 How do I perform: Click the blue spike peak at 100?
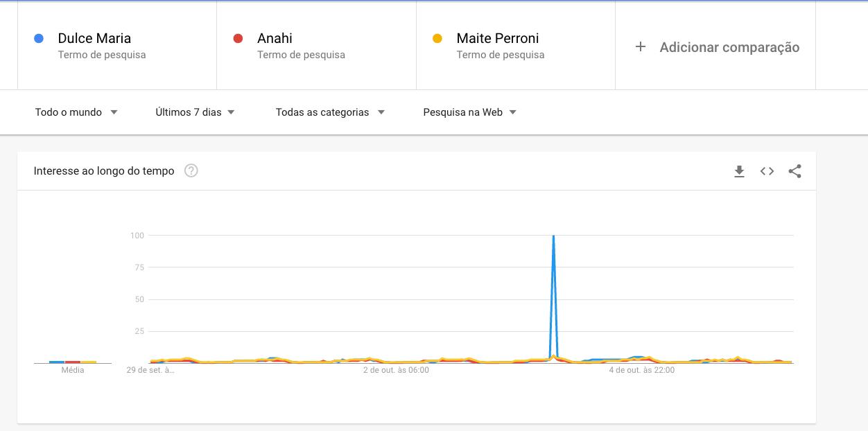pos(553,237)
